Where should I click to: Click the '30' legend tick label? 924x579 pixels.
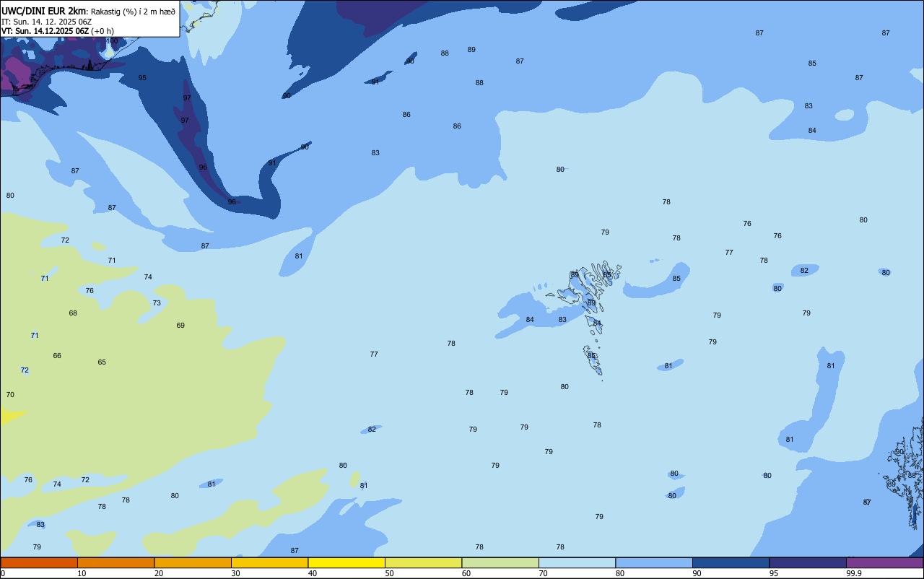pos(236,573)
